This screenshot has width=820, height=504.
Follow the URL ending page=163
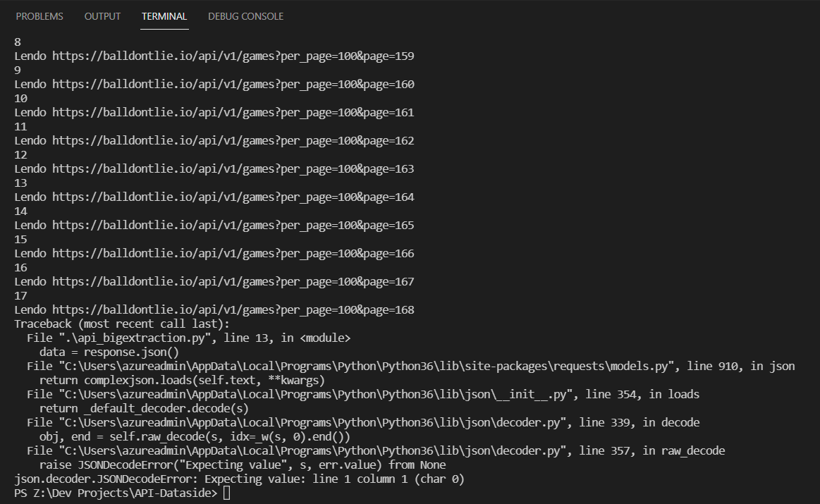[x=233, y=169]
